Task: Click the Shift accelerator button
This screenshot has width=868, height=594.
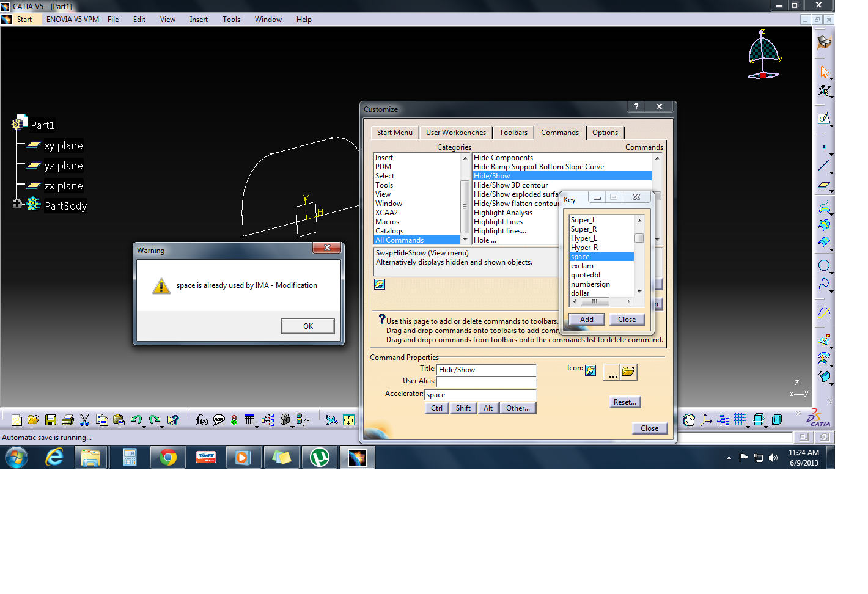Action: (x=463, y=408)
